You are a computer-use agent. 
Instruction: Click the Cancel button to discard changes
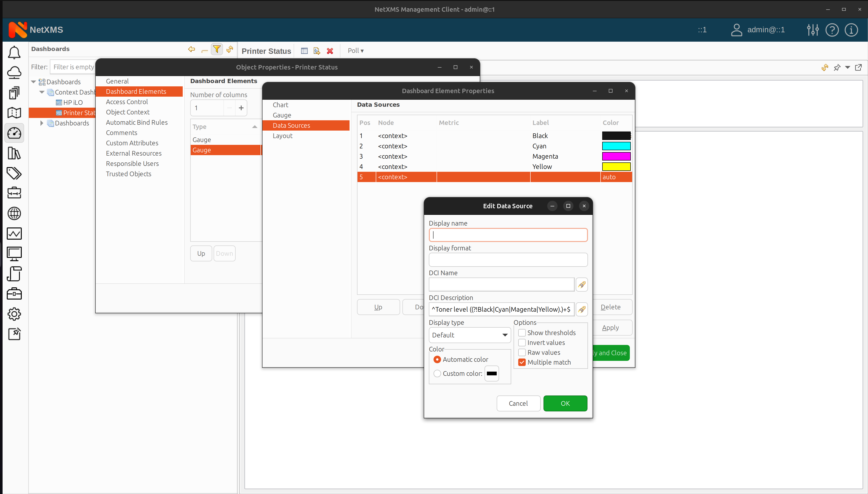[518, 403]
